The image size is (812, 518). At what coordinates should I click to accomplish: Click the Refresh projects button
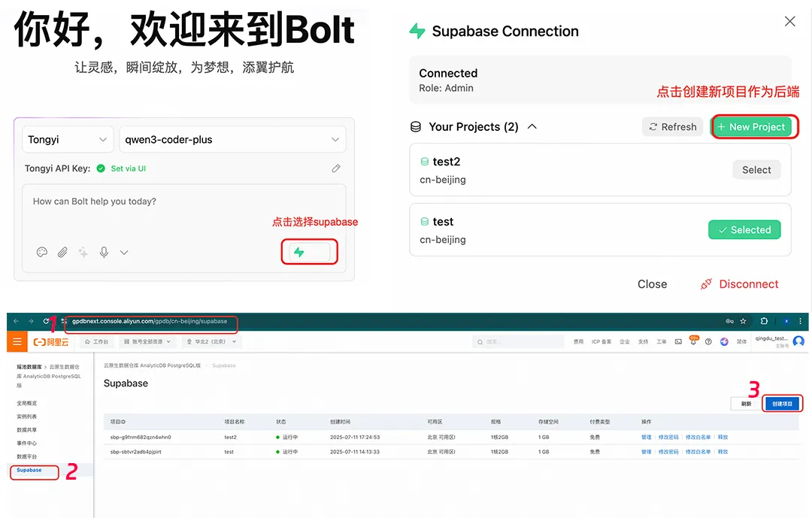pos(673,127)
